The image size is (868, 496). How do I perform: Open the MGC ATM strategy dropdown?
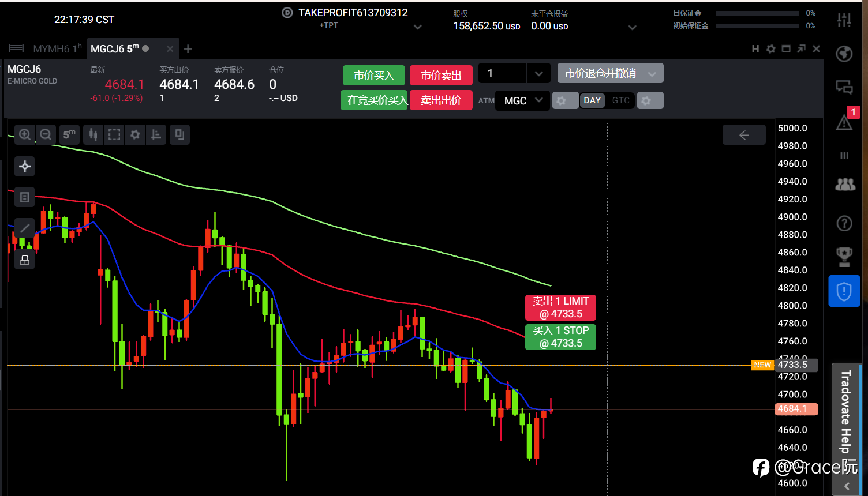[x=523, y=100]
